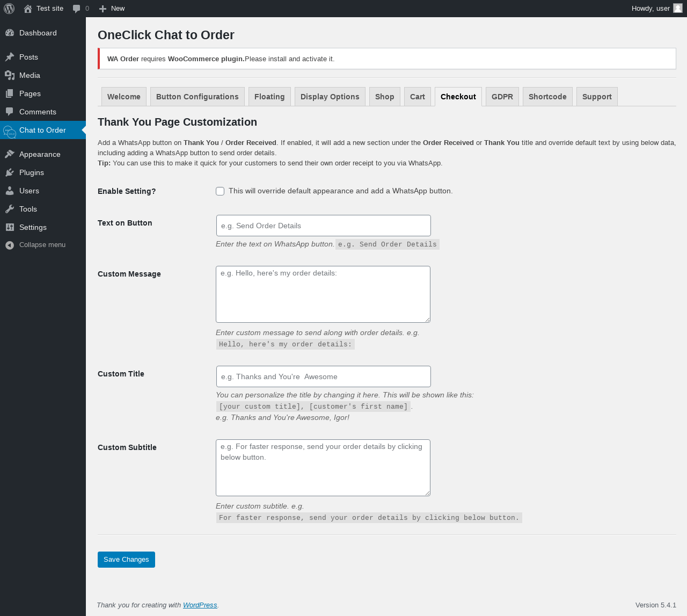Screen dimensions: 687x616
Task: Open the GDPR tab
Action: click(502, 97)
